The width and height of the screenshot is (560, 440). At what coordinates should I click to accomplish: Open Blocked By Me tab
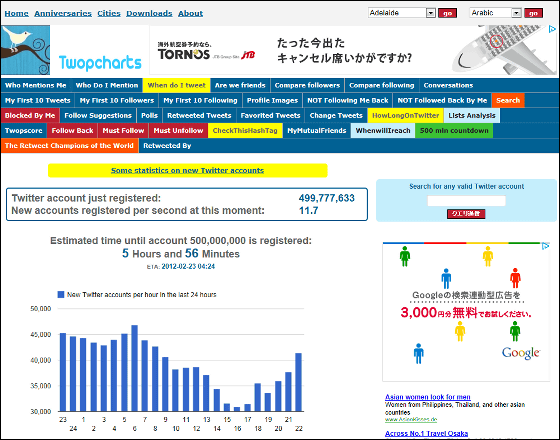click(x=30, y=115)
